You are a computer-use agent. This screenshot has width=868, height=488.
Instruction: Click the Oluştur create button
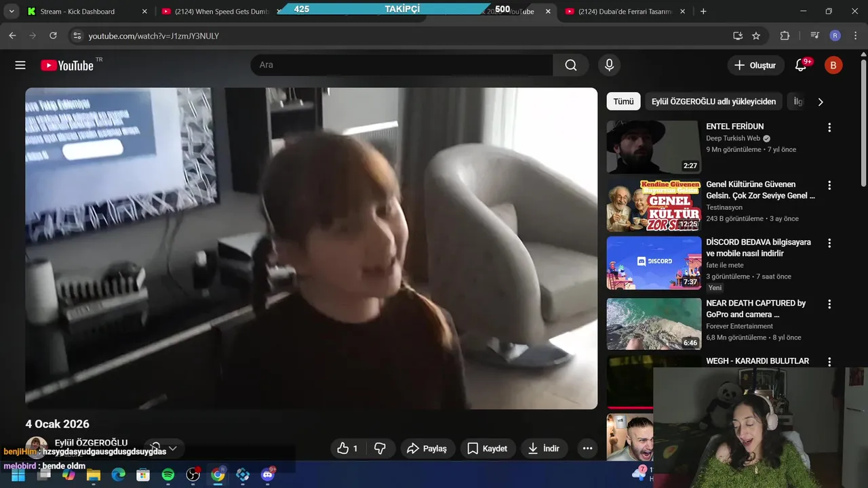coord(755,65)
